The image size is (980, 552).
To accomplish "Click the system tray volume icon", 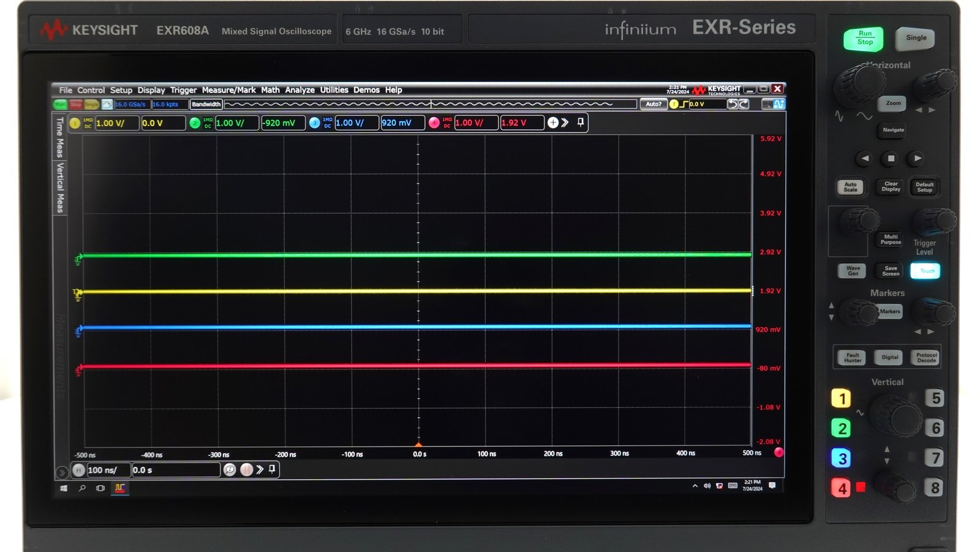I will (707, 486).
